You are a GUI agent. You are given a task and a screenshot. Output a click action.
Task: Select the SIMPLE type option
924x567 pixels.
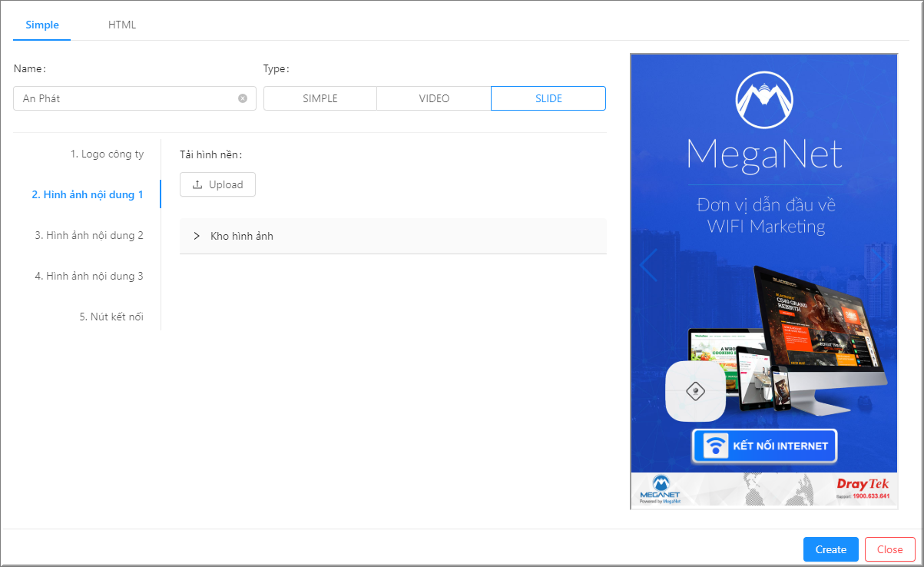(320, 98)
